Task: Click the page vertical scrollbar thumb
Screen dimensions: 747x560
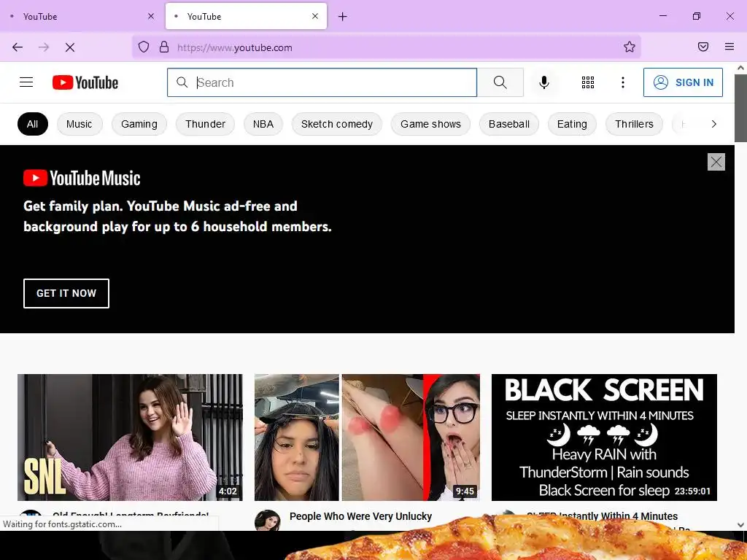Action: click(741, 108)
